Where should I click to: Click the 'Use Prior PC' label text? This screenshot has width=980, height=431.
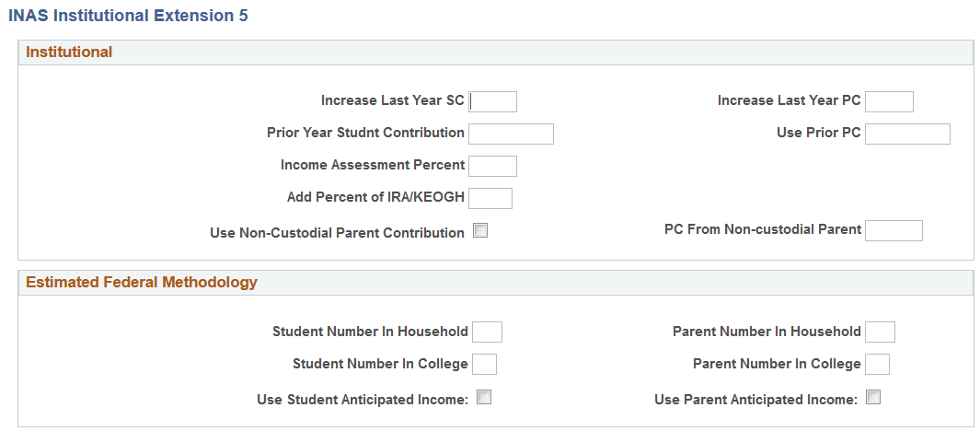[818, 133]
